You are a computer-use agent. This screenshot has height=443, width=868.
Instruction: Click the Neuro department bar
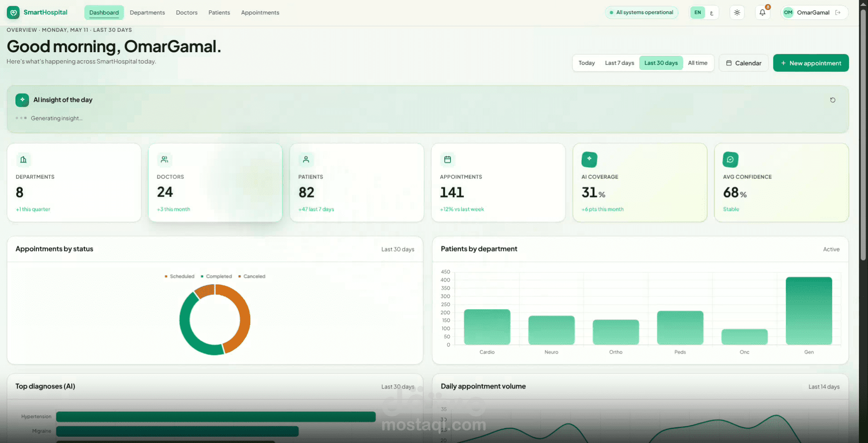point(551,330)
